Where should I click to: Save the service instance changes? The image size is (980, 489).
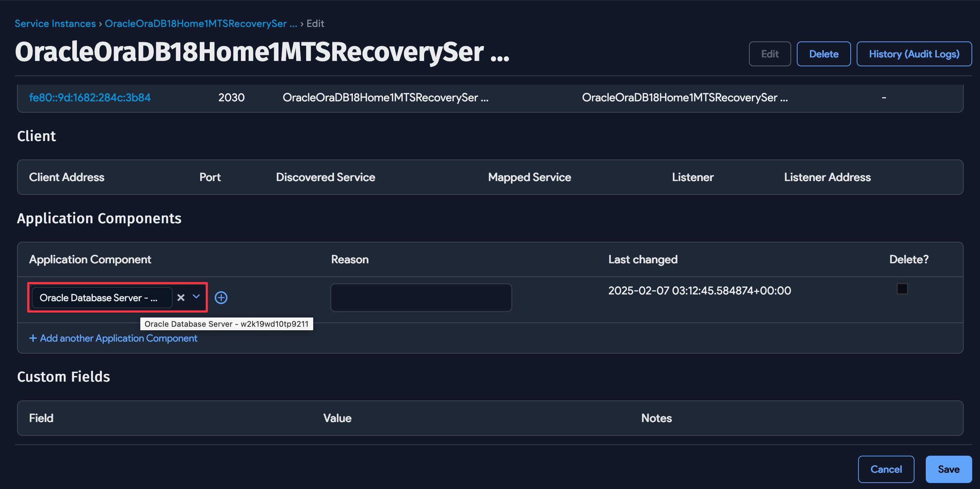tap(948, 469)
